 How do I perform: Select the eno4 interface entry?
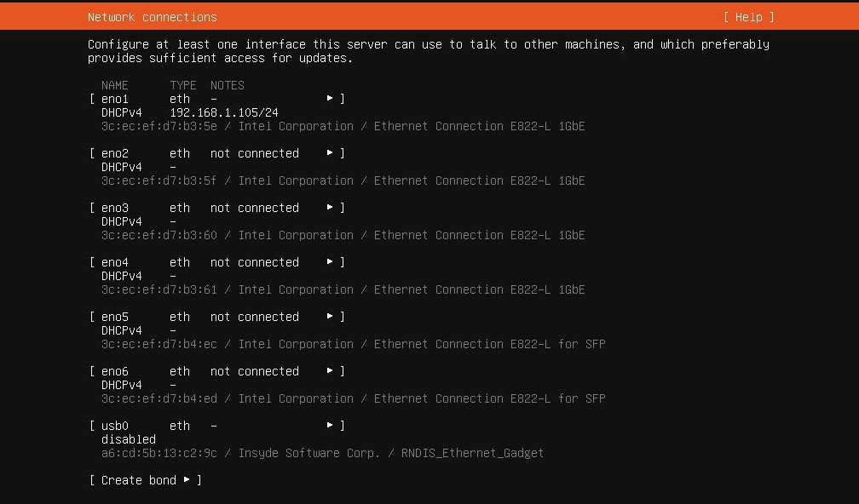(x=115, y=262)
